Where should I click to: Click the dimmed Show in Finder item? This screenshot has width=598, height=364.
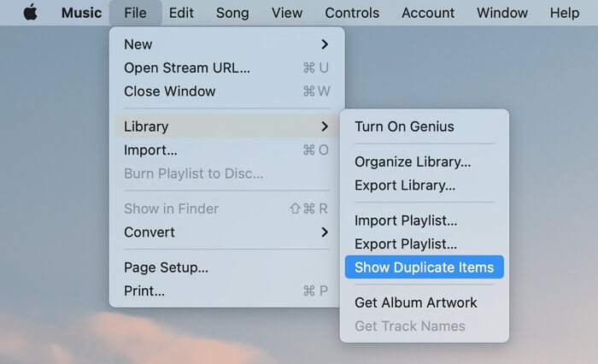click(226, 208)
